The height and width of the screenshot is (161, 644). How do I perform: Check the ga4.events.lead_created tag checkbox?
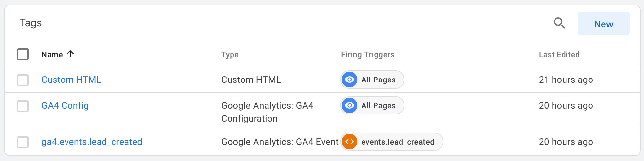coord(23,142)
